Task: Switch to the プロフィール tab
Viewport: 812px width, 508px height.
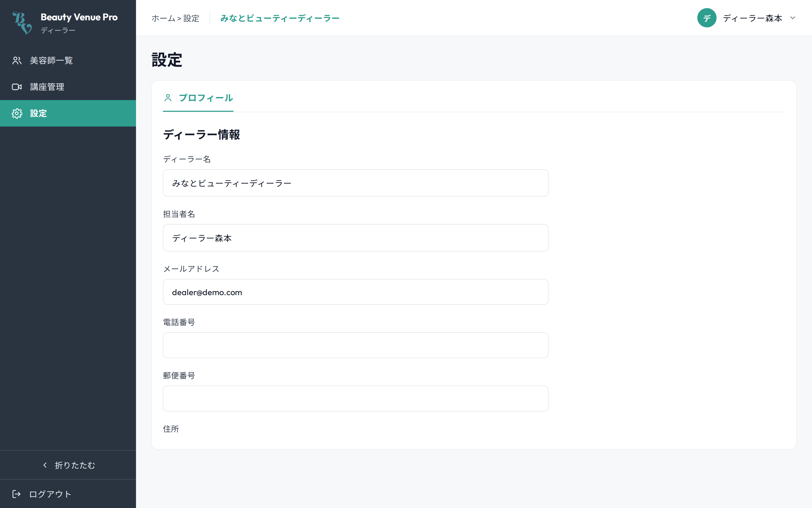Action: (198, 98)
